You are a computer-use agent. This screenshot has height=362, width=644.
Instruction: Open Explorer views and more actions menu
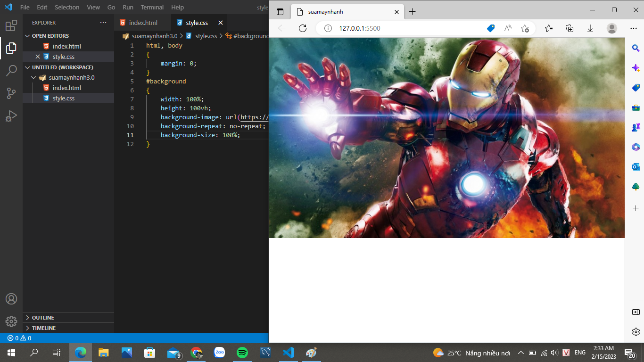coord(103,23)
